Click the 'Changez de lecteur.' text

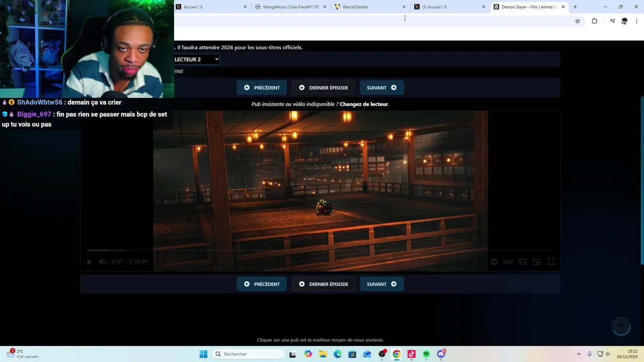[364, 104]
